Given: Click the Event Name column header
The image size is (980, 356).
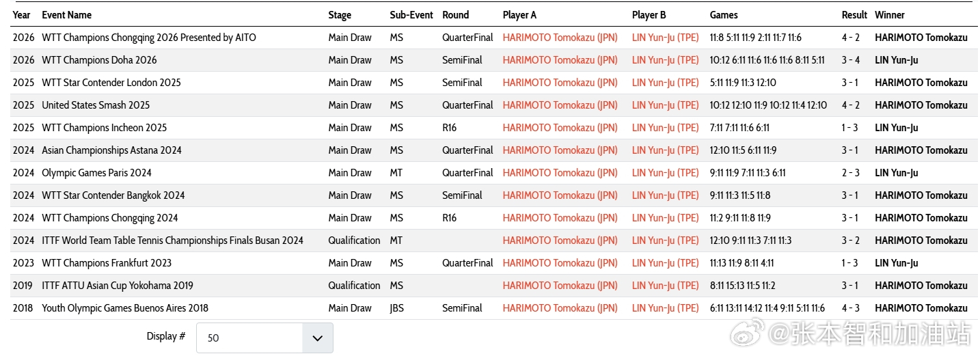Looking at the screenshot, I should 66,15.
